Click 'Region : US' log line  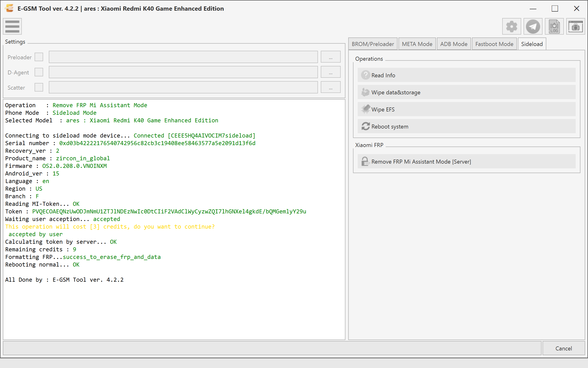[x=24, y=189]
